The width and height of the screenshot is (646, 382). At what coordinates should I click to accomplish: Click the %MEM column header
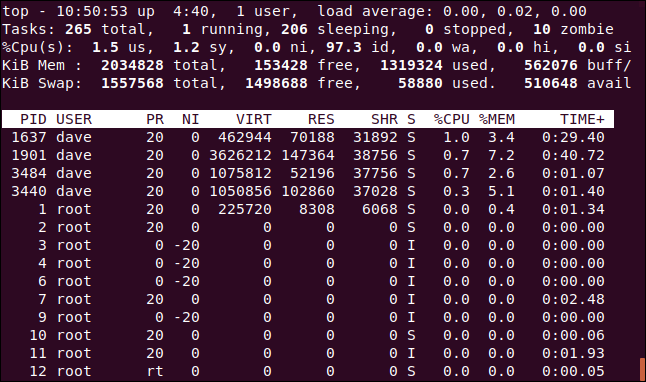(x=497, y=119)
